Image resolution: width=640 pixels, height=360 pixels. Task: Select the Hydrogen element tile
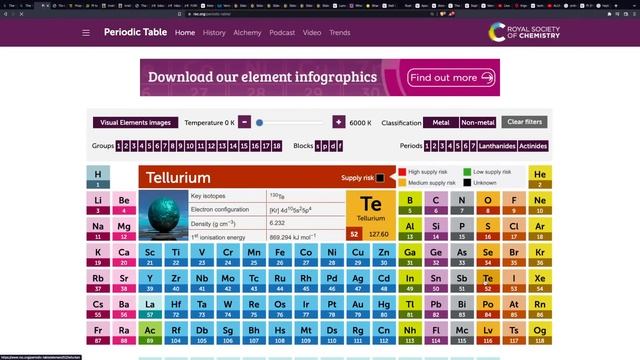pos(98,177)
